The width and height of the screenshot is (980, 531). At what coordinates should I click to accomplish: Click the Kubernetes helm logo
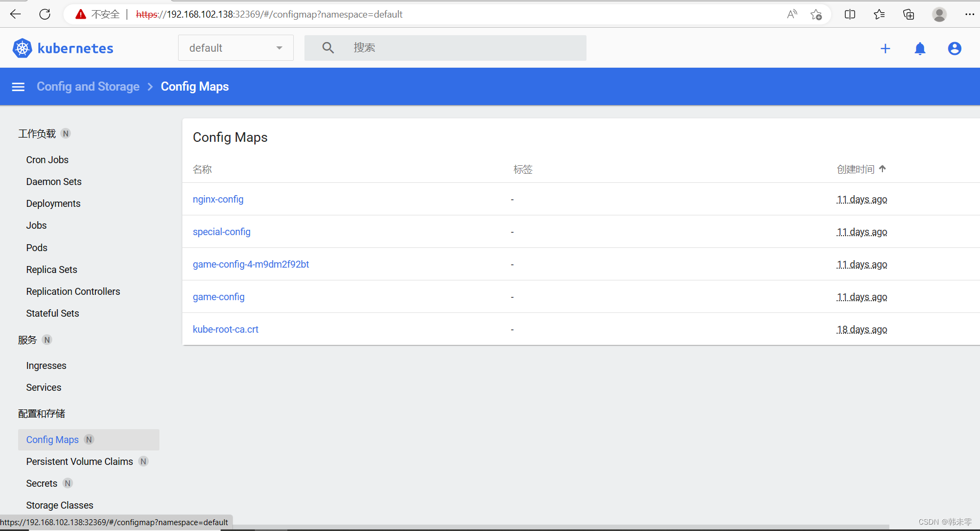pos(22,47)
